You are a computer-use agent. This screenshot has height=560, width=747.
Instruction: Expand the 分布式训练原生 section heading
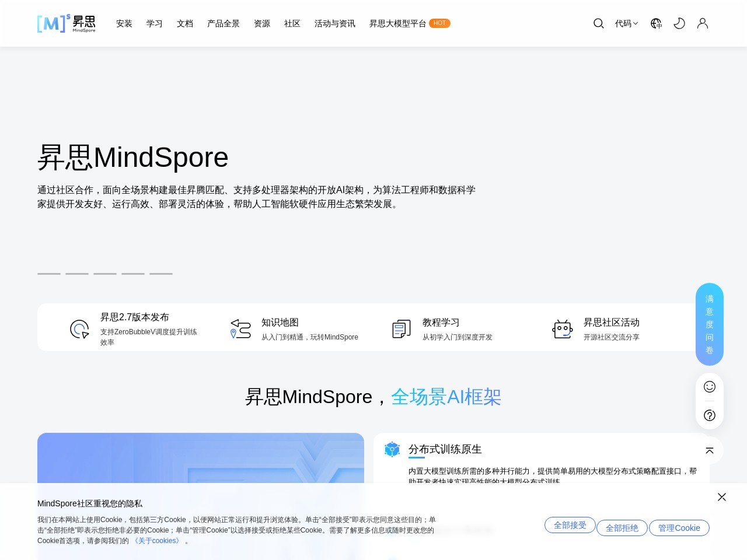tap(445, 449)
